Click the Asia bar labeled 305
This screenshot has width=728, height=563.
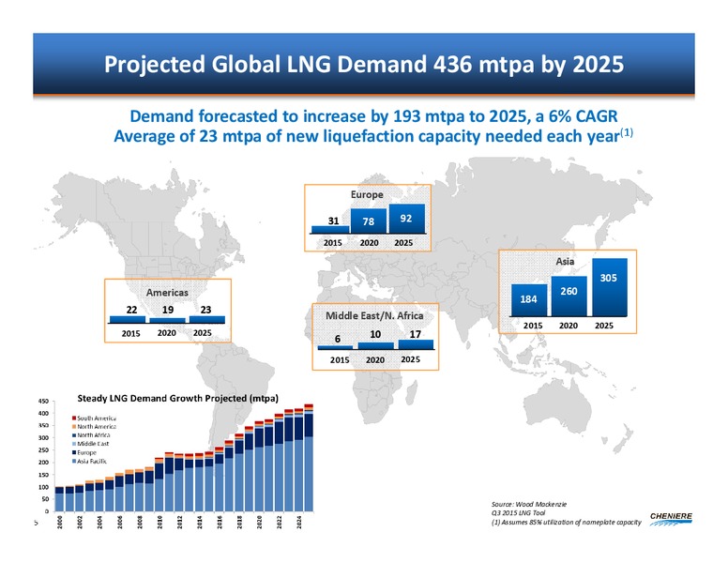610,287
